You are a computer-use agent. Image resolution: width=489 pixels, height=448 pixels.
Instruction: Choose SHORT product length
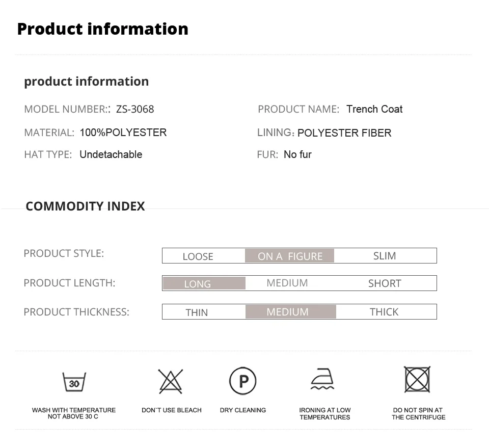pos(385,283)
